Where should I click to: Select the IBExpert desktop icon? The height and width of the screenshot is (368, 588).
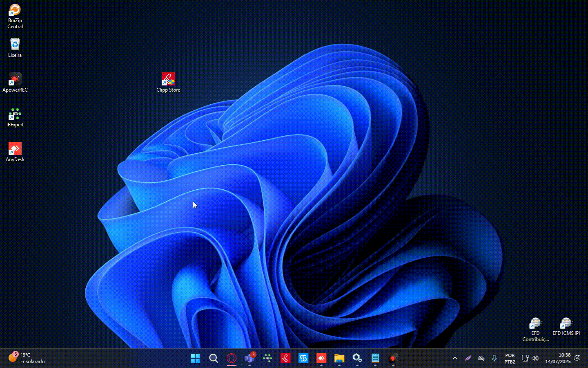(15, 114)
